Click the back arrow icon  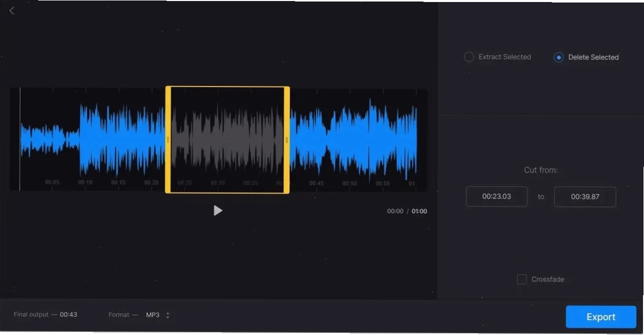[12, 11]
